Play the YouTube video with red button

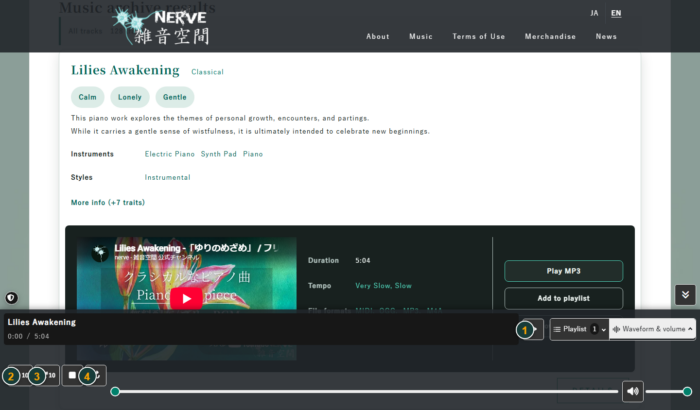186,298
